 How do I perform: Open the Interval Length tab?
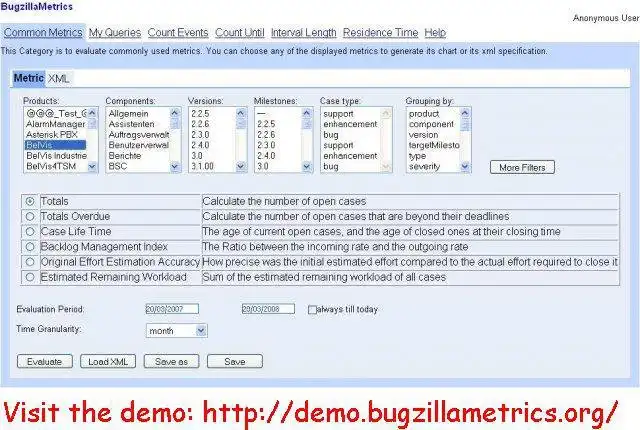click(x=304, y=33)
